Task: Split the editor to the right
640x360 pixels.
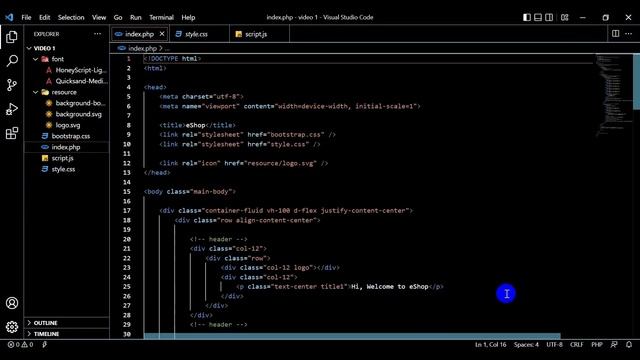Action: click(616, 33)
